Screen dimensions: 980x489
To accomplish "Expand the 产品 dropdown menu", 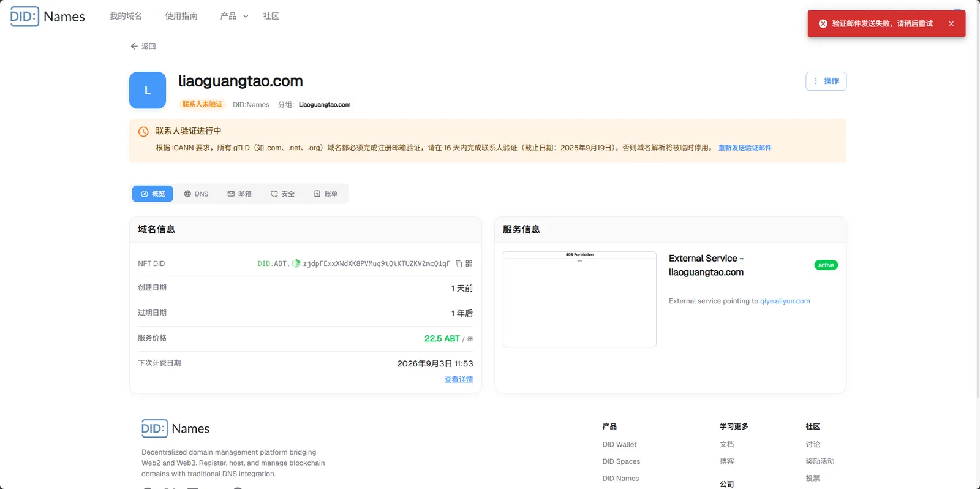I will tap(234, 16).
